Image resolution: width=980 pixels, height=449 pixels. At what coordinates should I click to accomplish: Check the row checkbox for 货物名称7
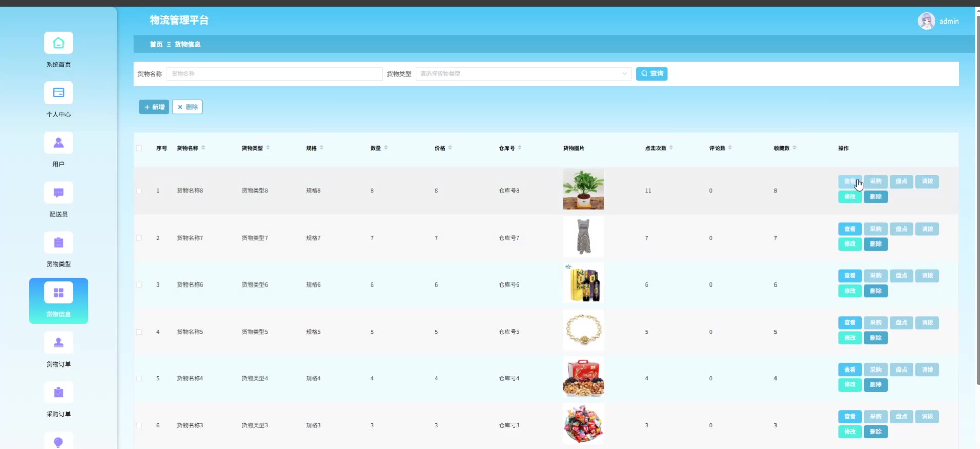[x=139, y=238]
